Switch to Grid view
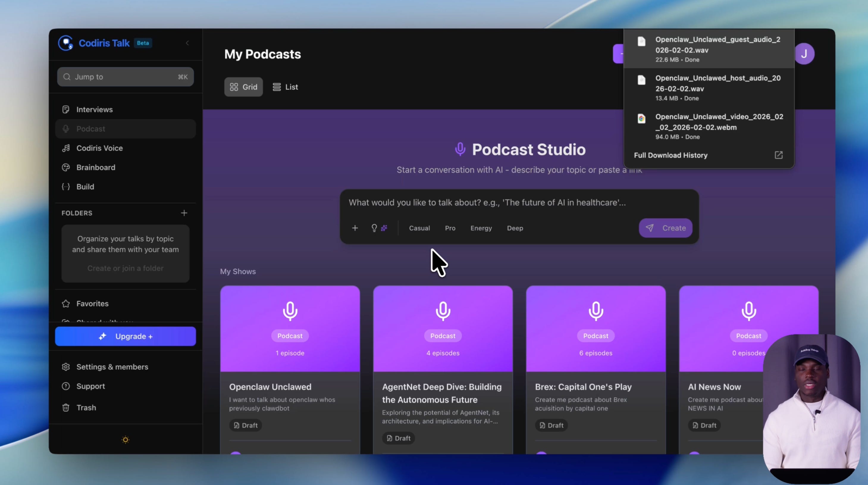Image resolution: width=868 pixels, height=485 pixels. [244, 87]
